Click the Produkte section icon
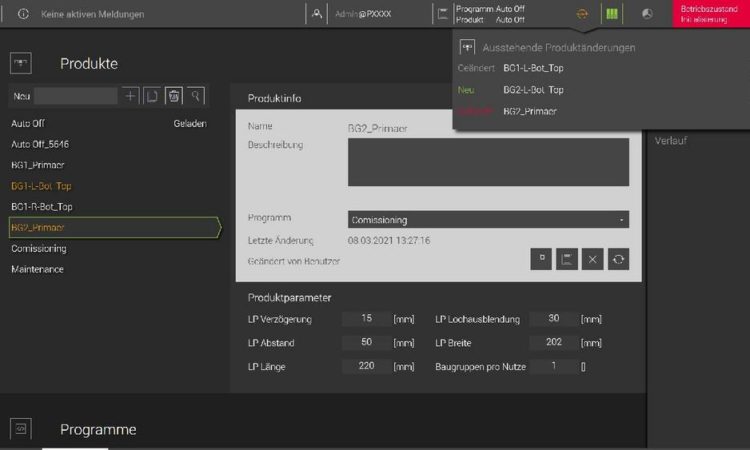The width and height of the screenshot is (750, 450). [x=21, y=63]
